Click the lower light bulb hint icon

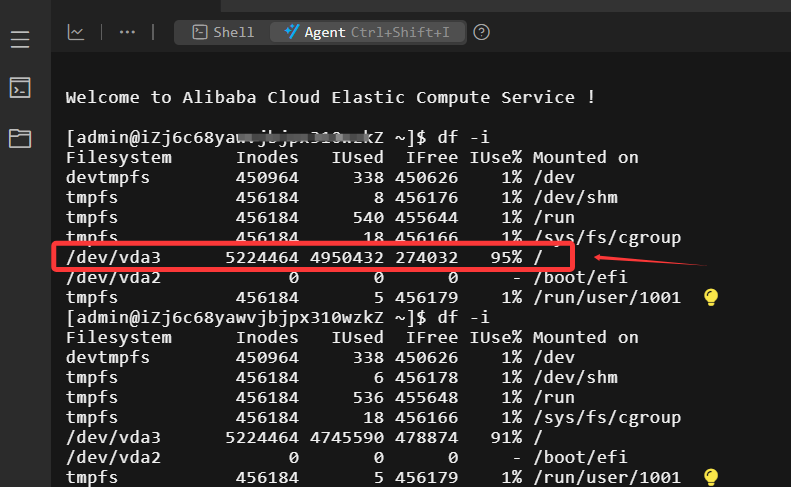(x=711, y=477)
